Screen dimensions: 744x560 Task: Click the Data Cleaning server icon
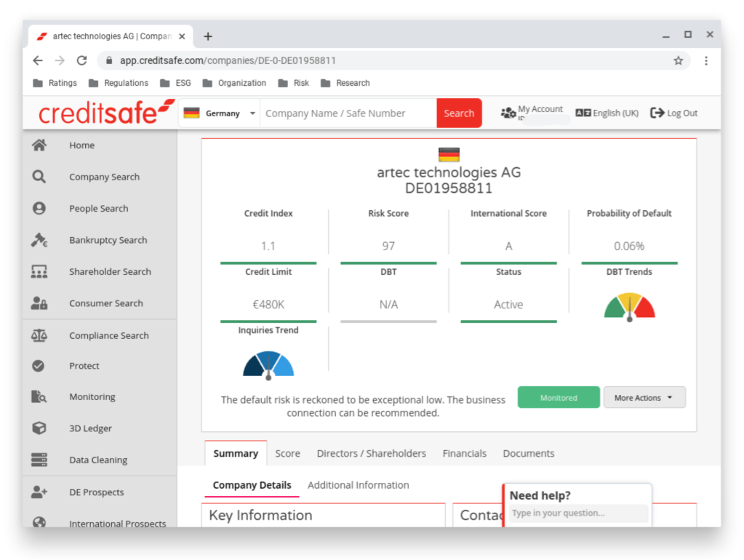[x=39, y=460]
